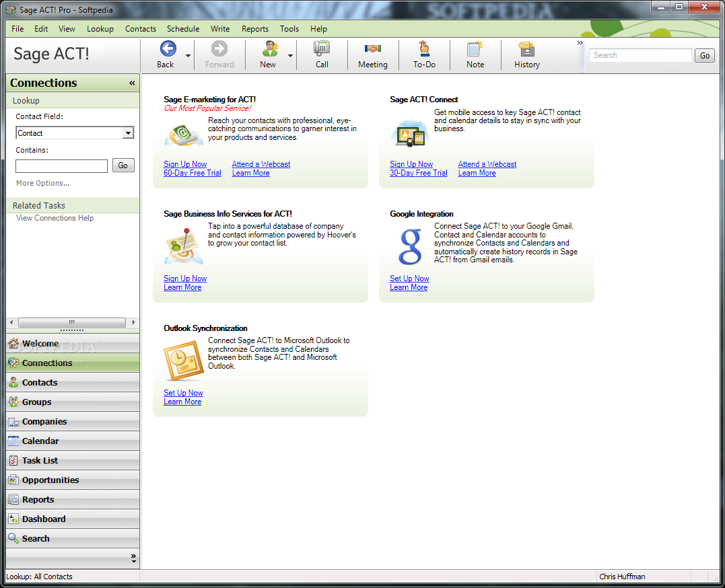Viewport: 725px width, 588px height.
Task: Open the Lookup menu
Action: pos(100,29)
